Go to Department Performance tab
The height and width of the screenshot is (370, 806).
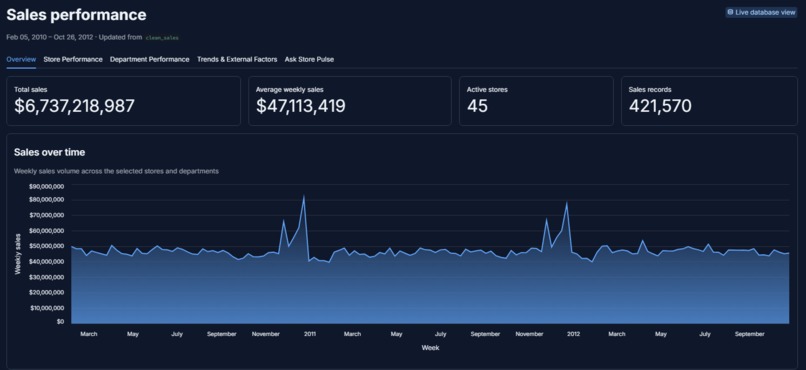pyautogui.click(x=150, y=60)
